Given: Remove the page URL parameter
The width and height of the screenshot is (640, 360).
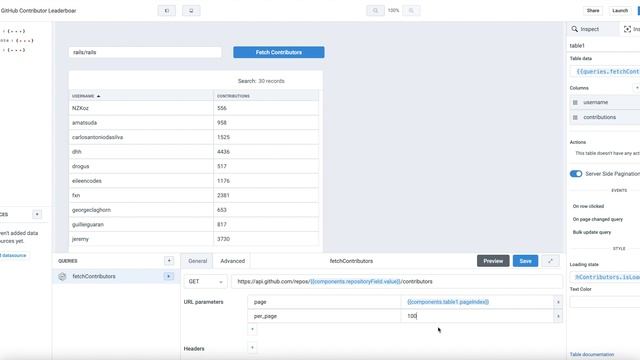Looking at the screenshot, I should pos(558,302).
